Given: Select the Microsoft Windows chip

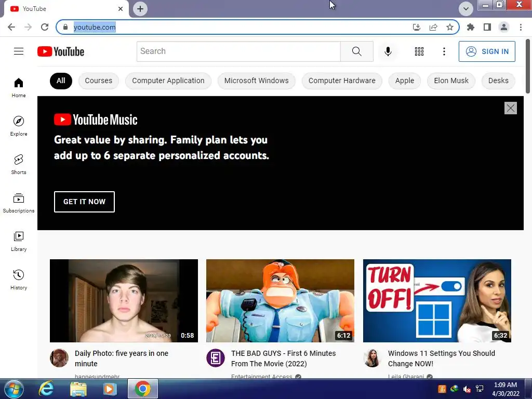Looking at the screenshot, I should click(257, 81).
